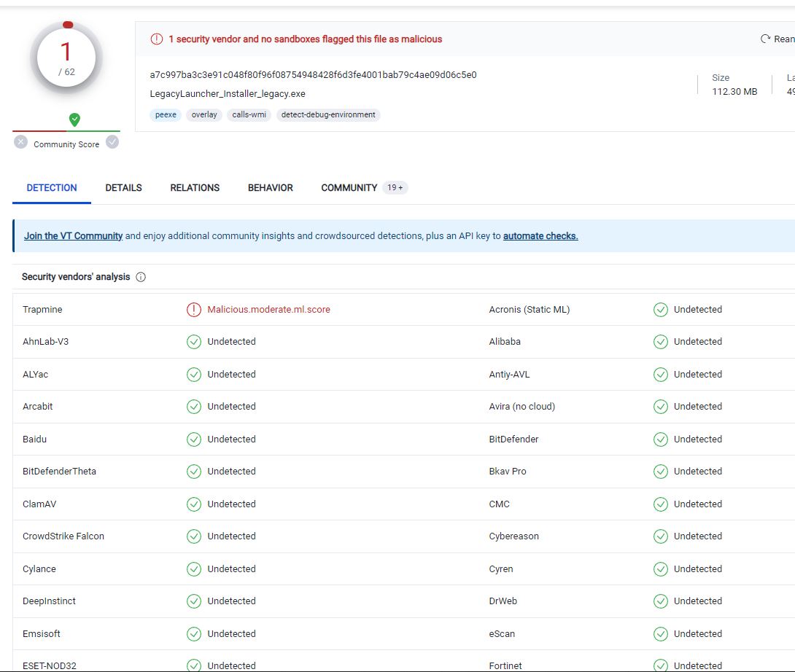The width and height of the screenshot is (795, 672).
Task: Click the Trapmine vendor name
Action: (x=42, y=310)
